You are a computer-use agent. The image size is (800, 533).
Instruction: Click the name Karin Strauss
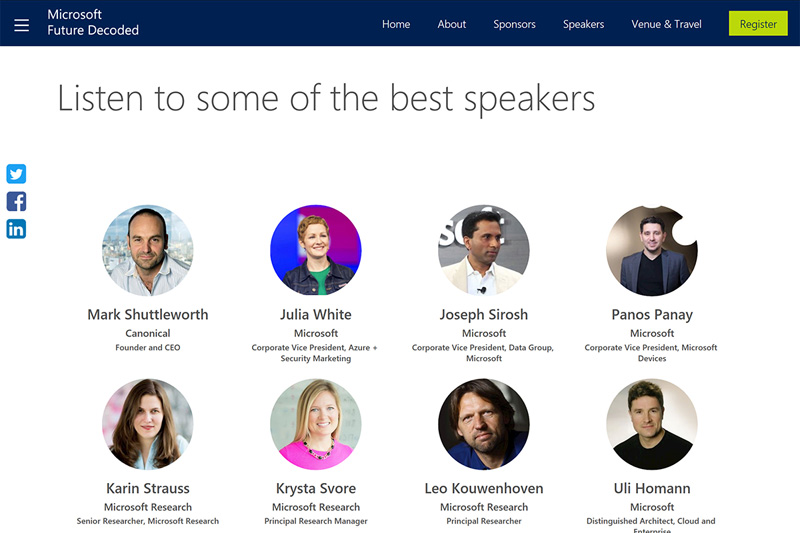point(147,488)
